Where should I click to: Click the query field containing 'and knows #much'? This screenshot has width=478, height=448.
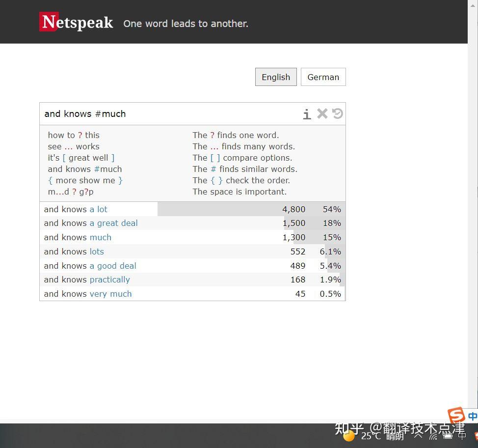[147, 113]
